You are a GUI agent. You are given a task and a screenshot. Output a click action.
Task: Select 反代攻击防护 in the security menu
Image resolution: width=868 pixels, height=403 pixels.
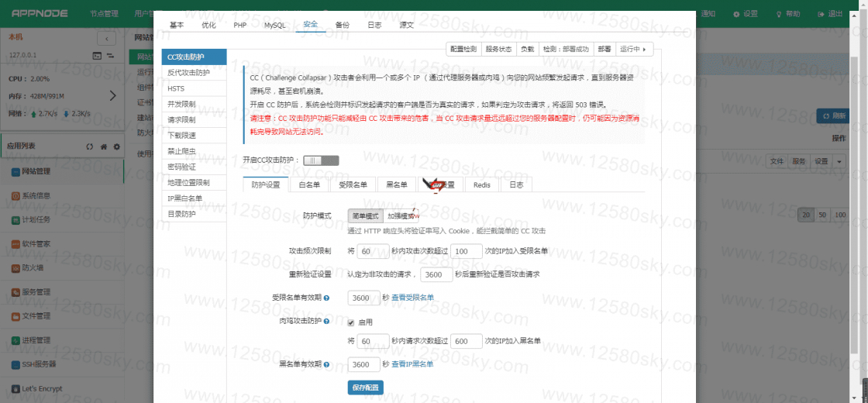194,73
